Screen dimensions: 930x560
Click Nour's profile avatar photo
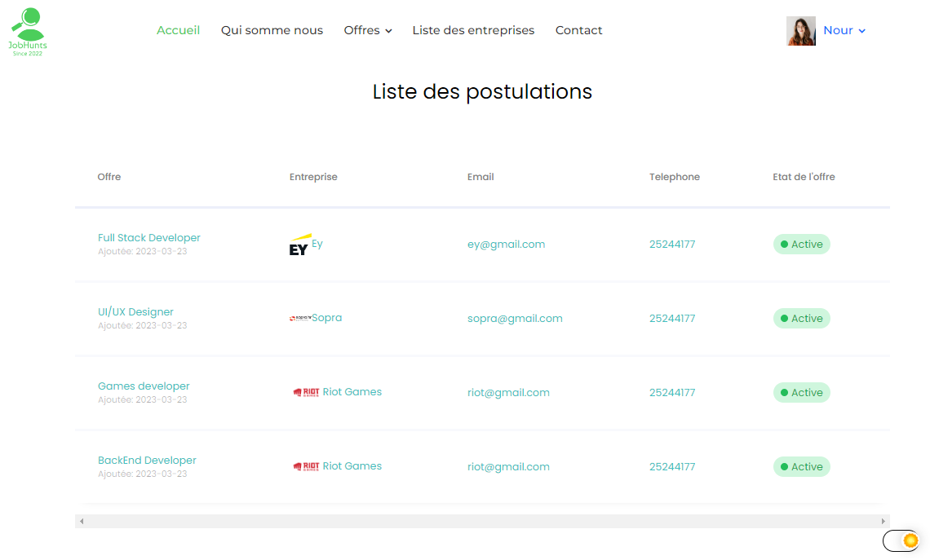pyautogui.click(x=800, y=31)
